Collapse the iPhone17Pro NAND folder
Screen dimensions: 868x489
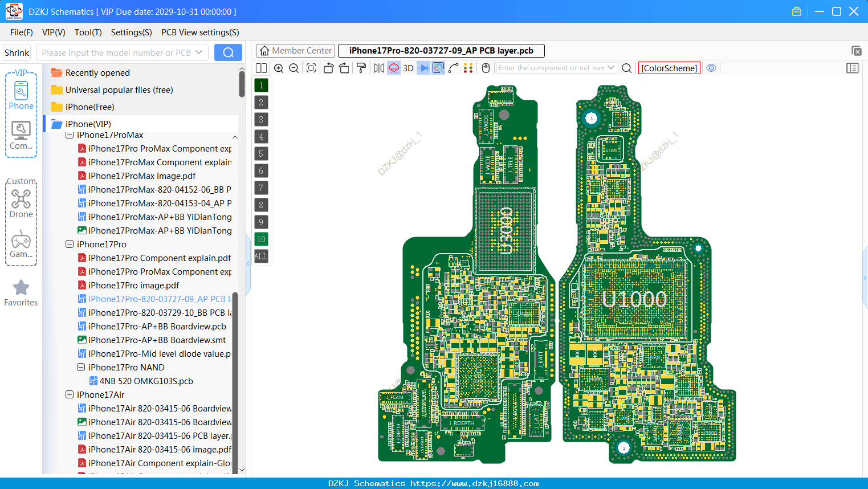(x=81, y=367)
